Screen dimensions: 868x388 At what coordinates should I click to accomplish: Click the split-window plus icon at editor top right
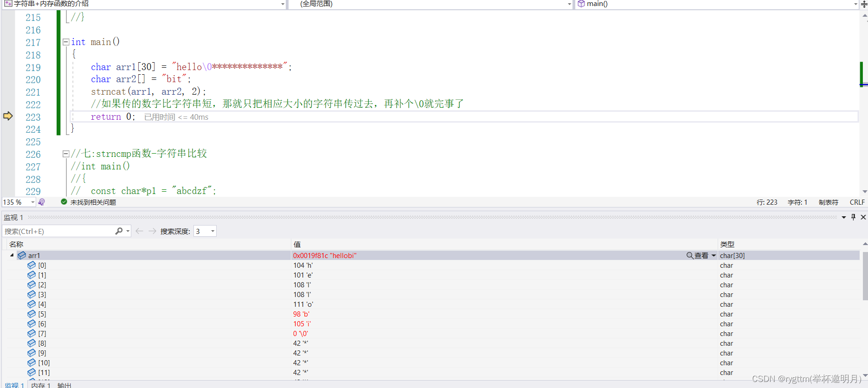(864, 4)
